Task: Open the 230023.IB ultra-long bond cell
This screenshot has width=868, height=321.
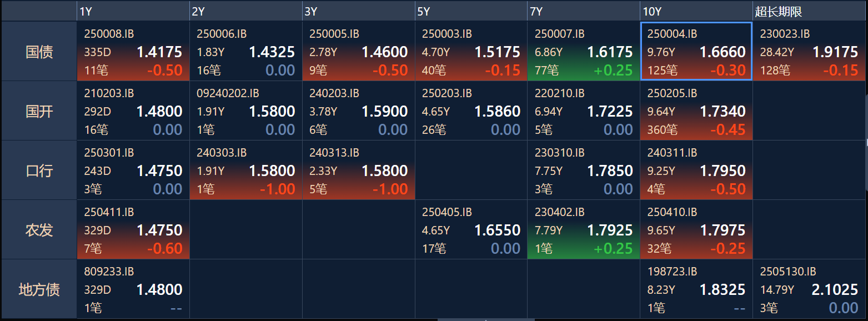Action: (809, 52)
